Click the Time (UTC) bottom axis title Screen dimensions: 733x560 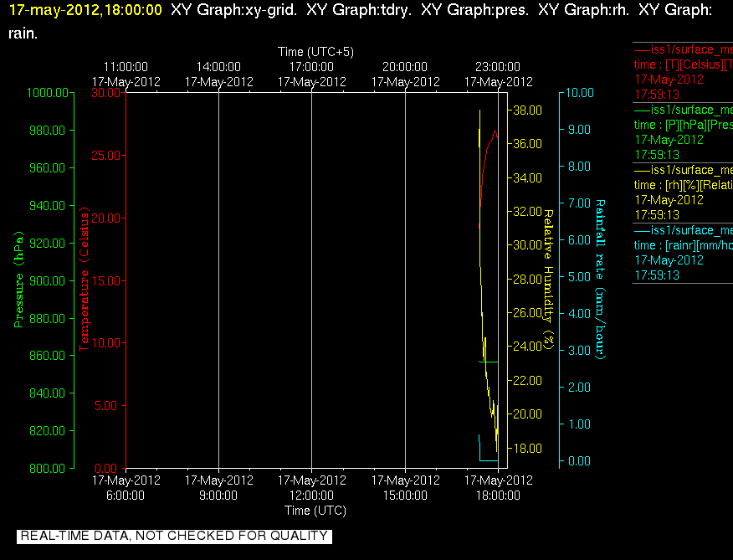coord(315,511)
